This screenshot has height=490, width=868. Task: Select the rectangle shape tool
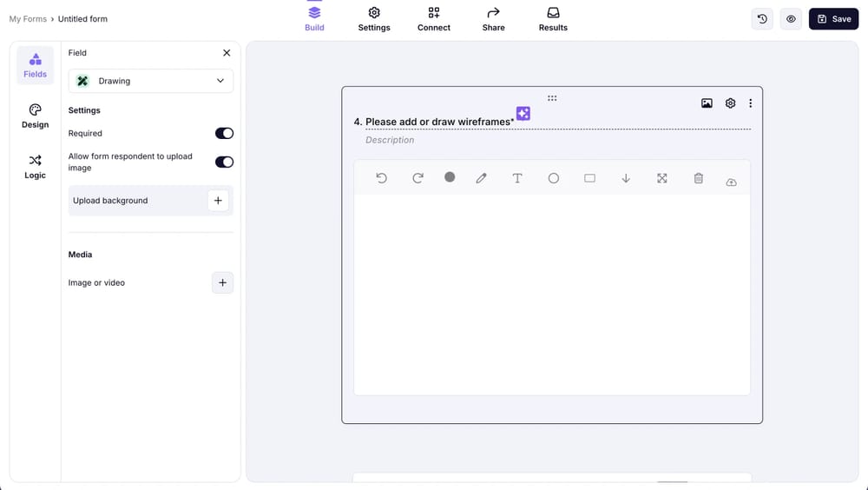(589, 178)
